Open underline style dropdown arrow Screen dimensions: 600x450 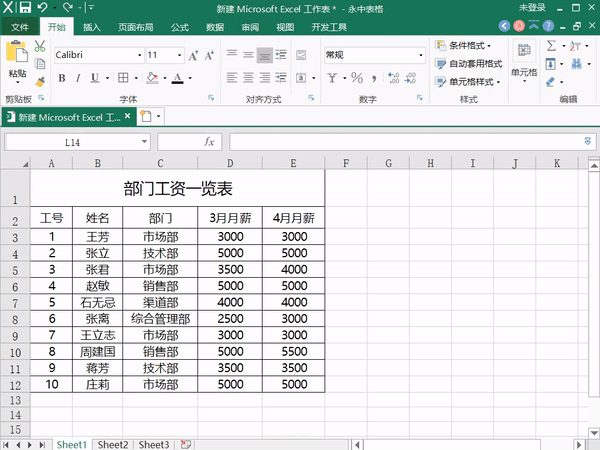pyautogui.click(x=108, y=78)
